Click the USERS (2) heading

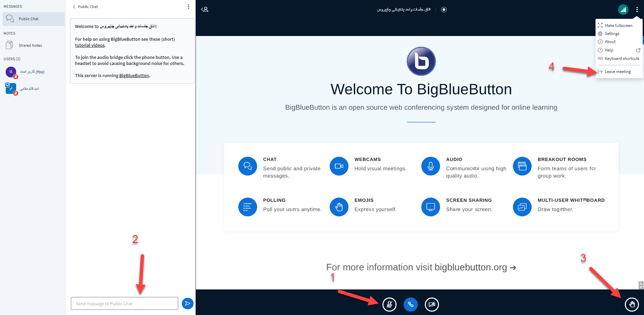(12, 59)
